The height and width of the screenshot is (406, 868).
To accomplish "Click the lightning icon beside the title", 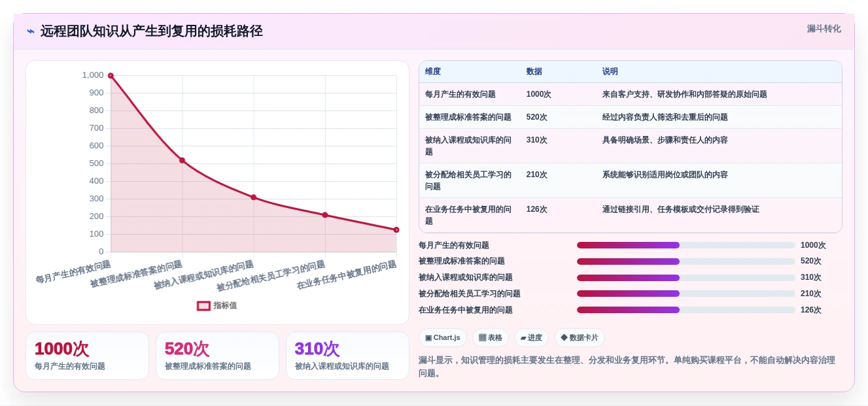I will tap(31, 31).
